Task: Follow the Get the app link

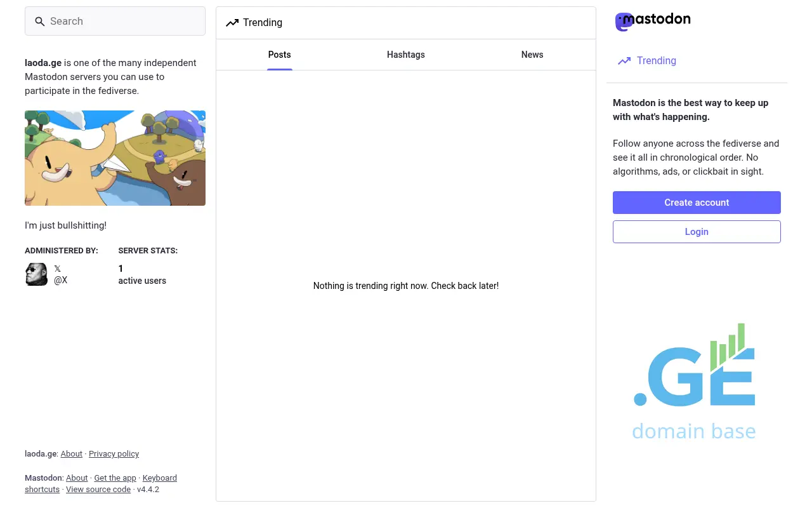Action: tap(115, 478)
